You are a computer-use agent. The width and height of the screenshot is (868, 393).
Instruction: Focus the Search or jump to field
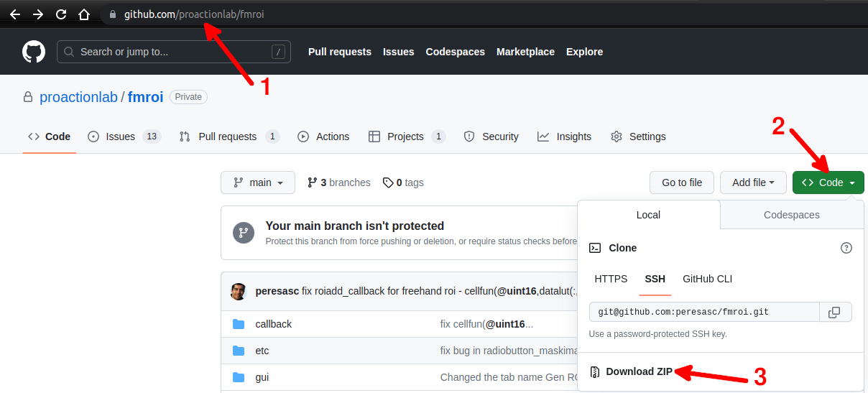pyautogui.click(x=172, y=52)
